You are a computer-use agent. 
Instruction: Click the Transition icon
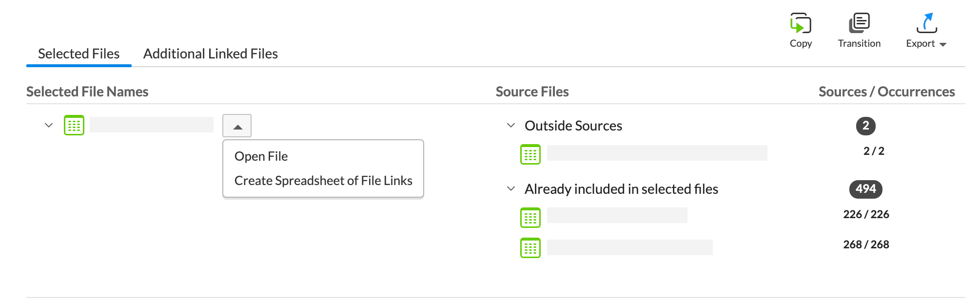[859, 21]
